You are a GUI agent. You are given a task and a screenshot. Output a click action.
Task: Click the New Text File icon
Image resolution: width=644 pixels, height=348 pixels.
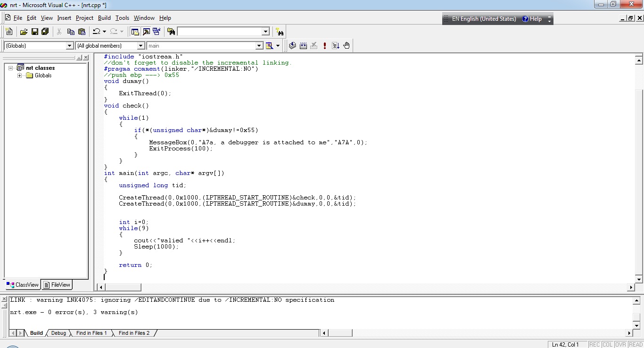9,32
